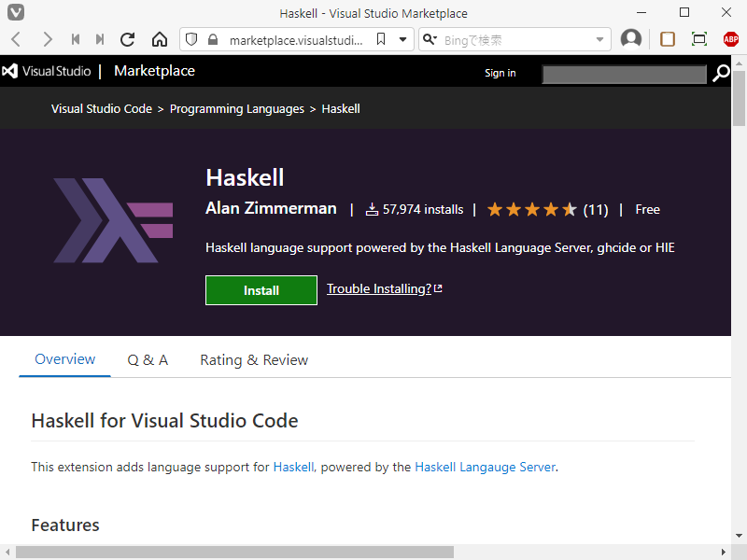
Task: Reload the current page
Action: (128, 39)
